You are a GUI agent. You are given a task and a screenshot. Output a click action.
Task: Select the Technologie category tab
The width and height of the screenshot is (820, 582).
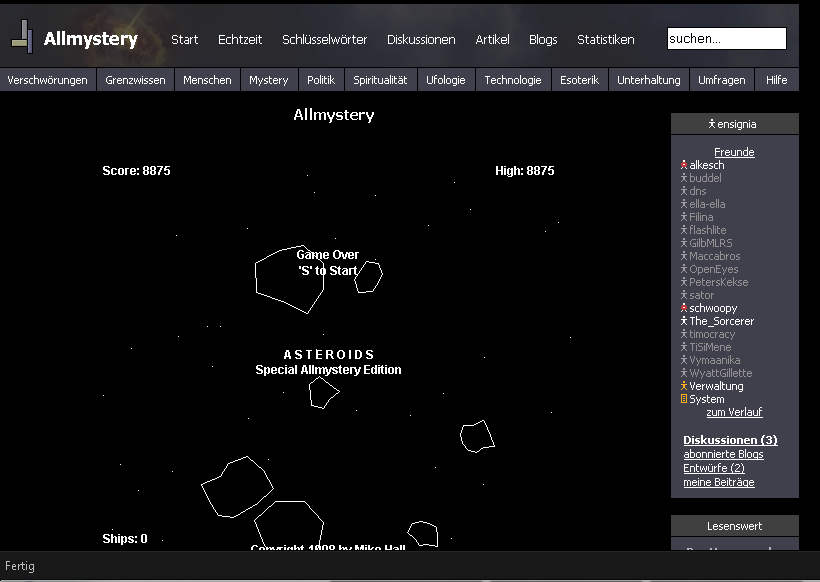point(512,80)
